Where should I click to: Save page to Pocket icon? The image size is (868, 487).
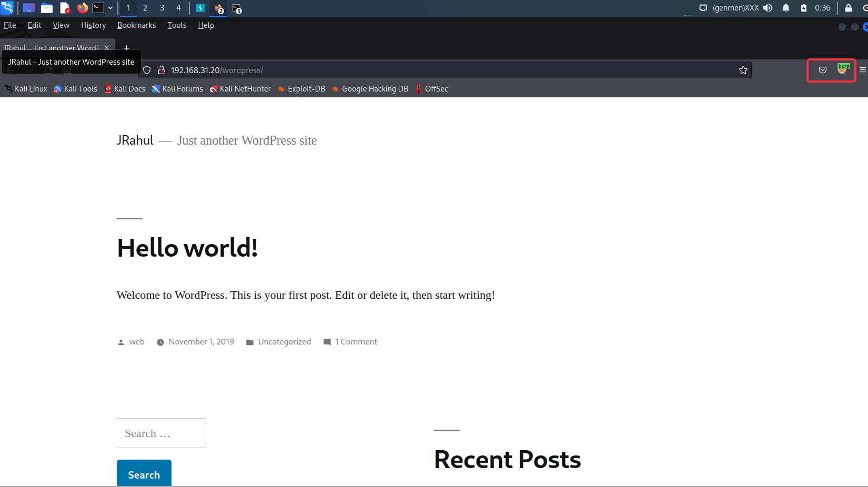tap(823, 70)
